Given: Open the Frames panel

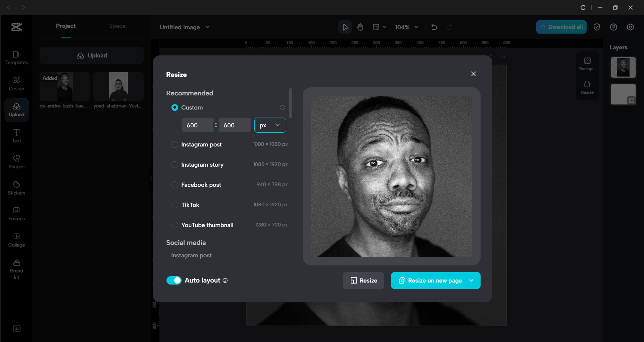Looking at the screenshot, I should pos(16,214).
